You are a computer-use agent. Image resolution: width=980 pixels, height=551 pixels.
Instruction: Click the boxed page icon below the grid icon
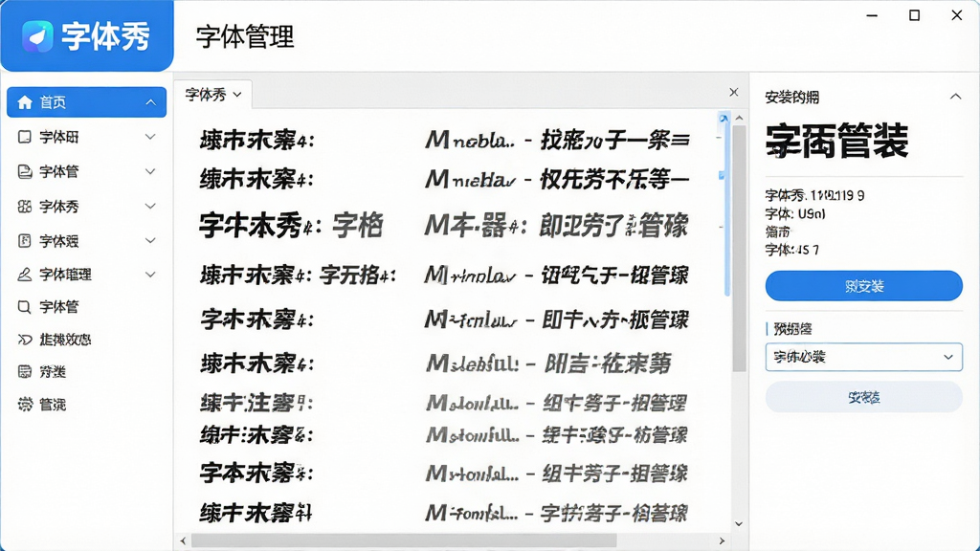tap(24, 240)
